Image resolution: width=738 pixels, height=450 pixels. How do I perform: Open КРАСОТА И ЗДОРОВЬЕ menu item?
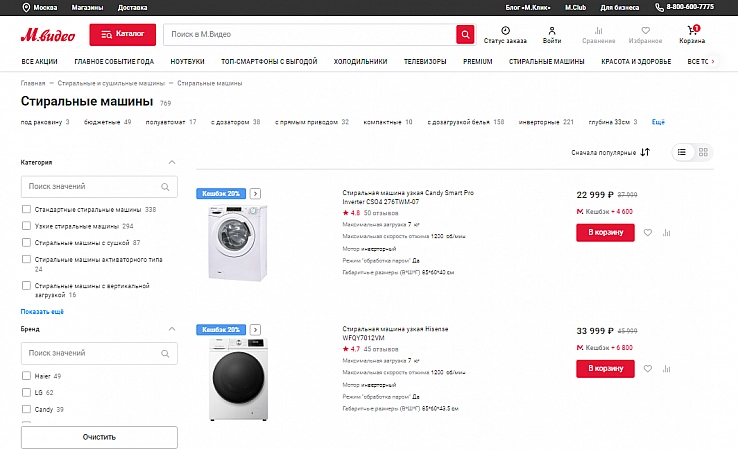pos(636,62)
